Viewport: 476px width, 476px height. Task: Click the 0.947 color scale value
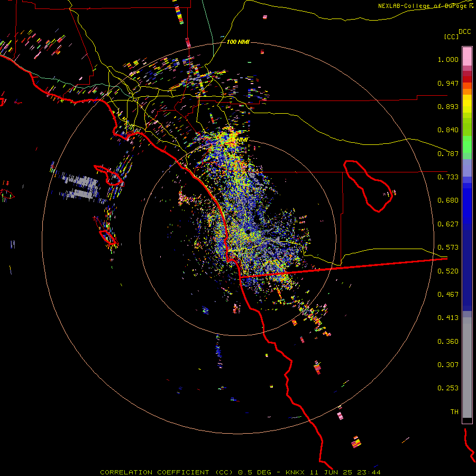[448, 83]
